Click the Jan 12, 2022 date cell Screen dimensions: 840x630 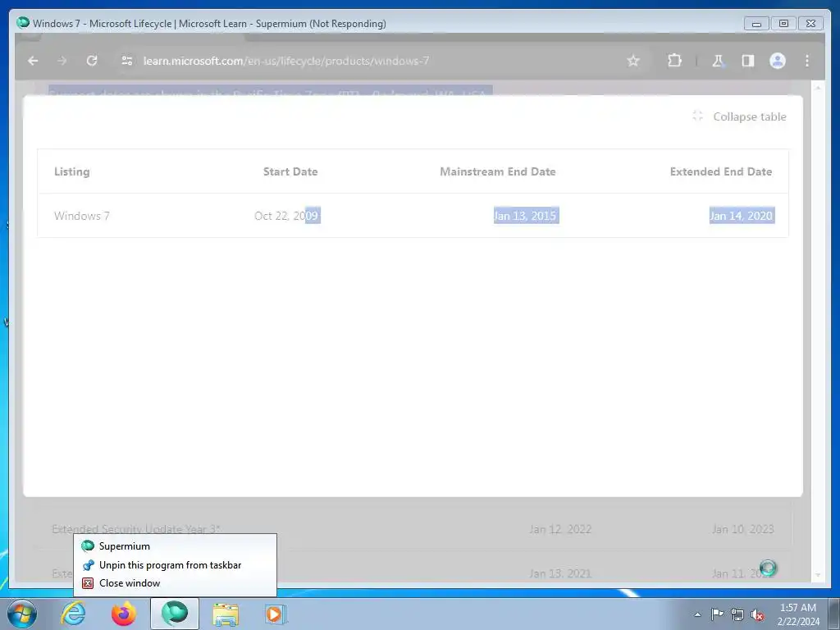559,529
